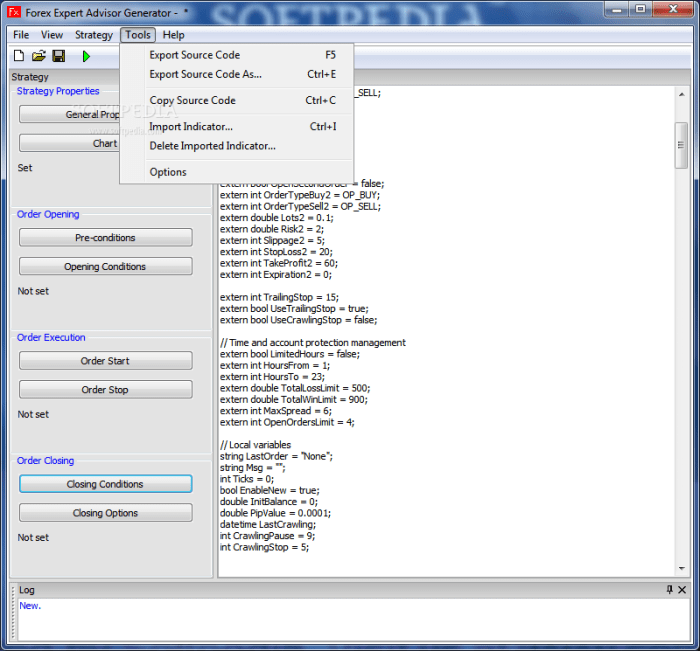Open the Pre-conditions dialog button
700x651 pixels.
[x=105, y=238]
